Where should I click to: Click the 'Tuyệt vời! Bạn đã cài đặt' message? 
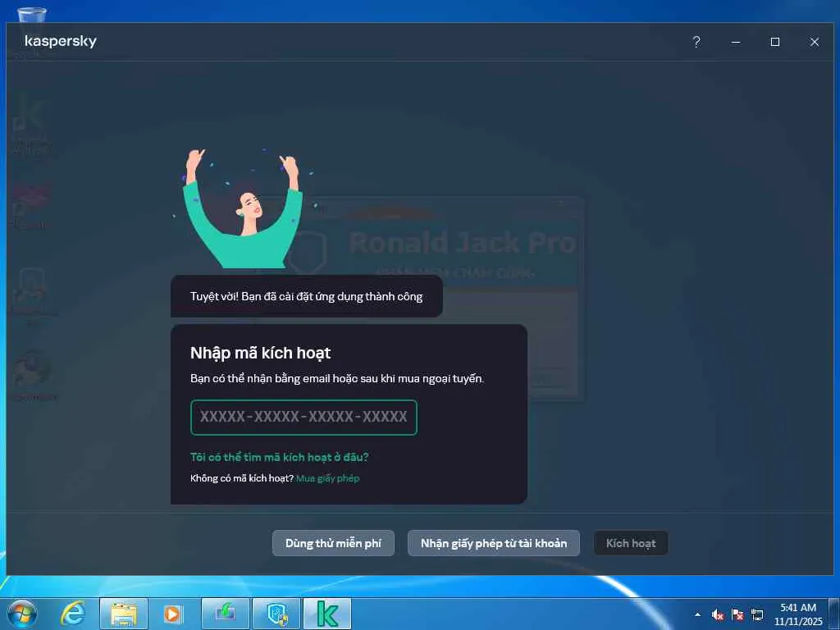[307, 296]
